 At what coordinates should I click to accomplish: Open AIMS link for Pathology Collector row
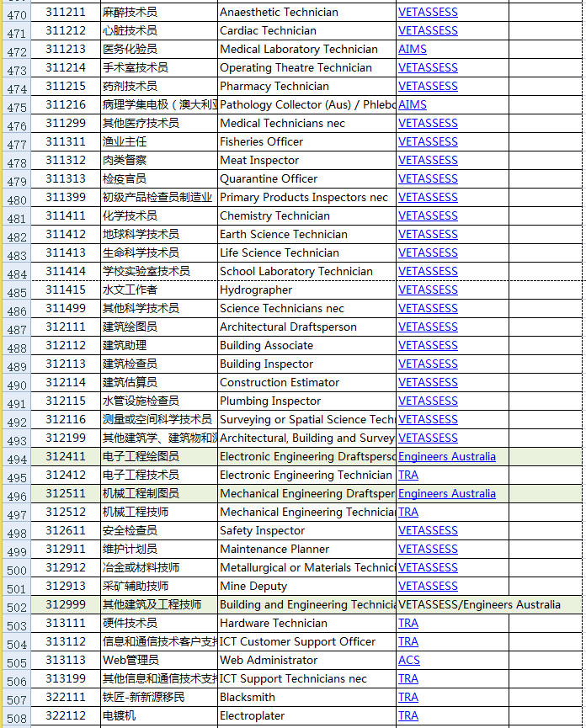pyautogui.click(x=413, y=105)
